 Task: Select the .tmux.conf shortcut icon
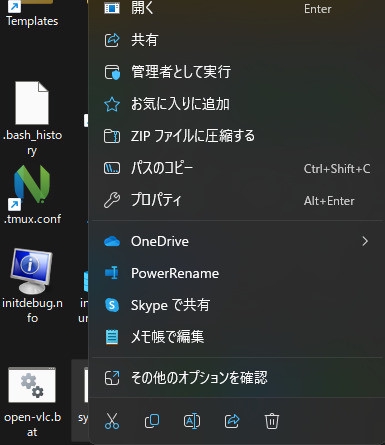[32, 188]
